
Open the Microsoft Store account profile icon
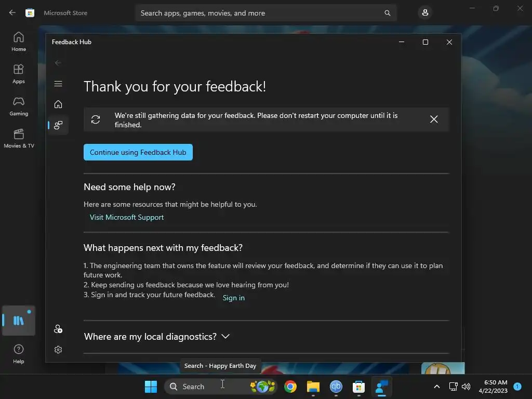coord(425,13)
